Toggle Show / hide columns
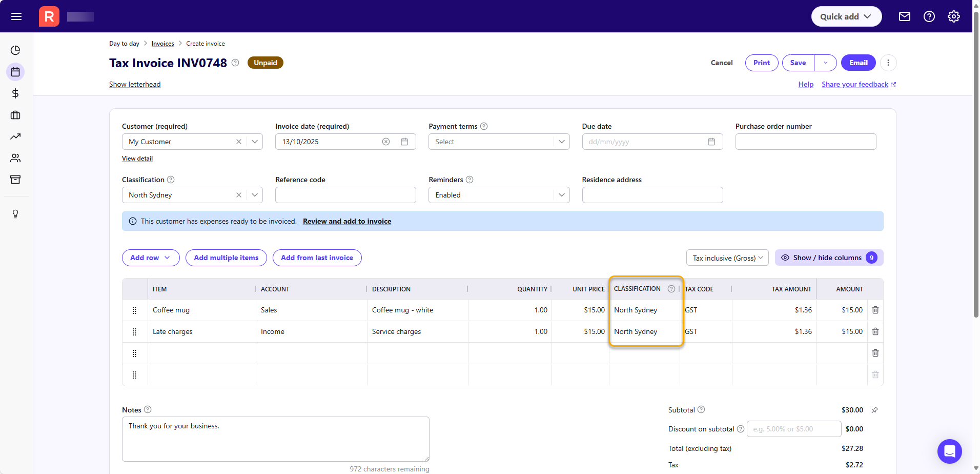Viewport: 980px width, 474px height. (828, 258)
